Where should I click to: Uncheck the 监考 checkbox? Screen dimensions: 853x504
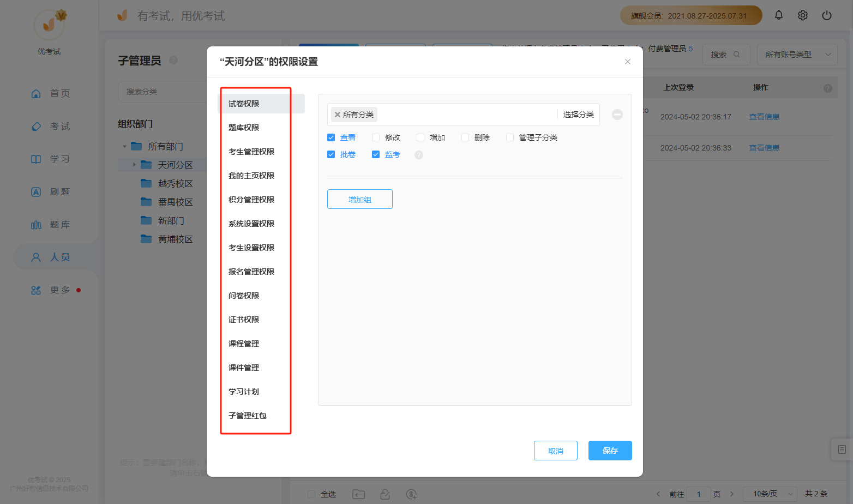tap(376, 154)
